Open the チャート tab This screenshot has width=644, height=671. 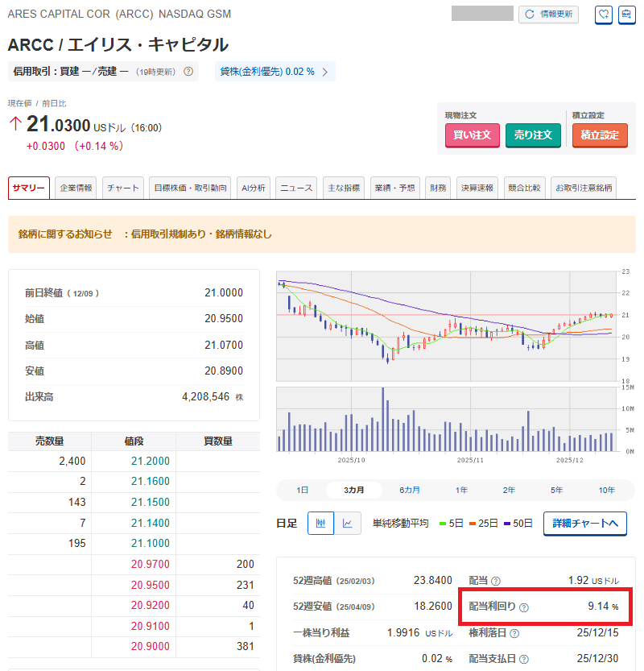coord(123,188)
